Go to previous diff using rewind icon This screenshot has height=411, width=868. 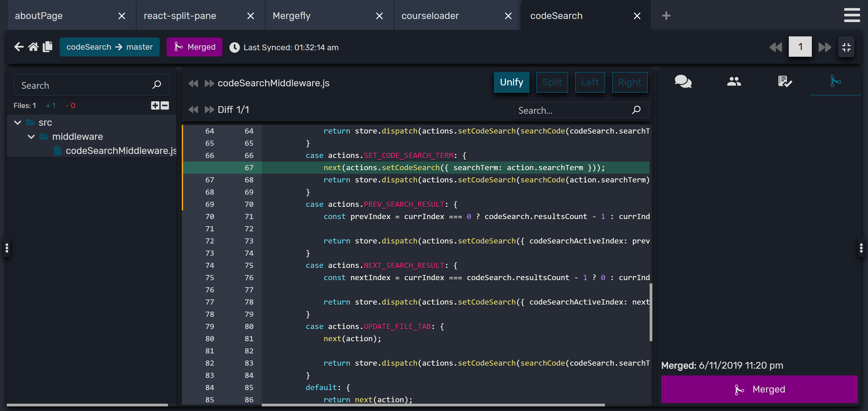click(193, 110)
